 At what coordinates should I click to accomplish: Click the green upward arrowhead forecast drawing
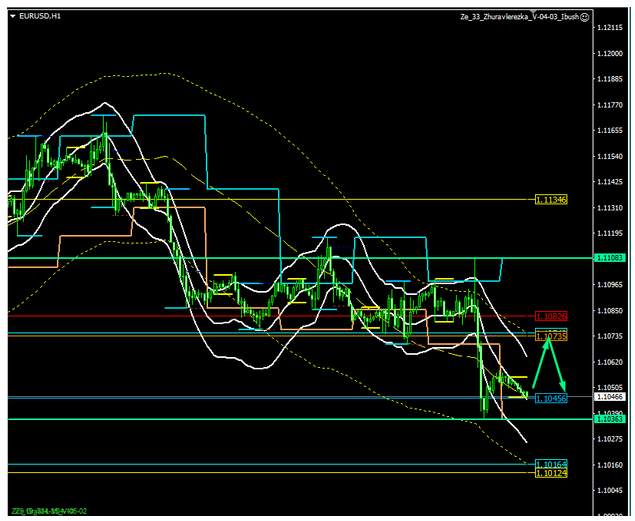[548, 341]
